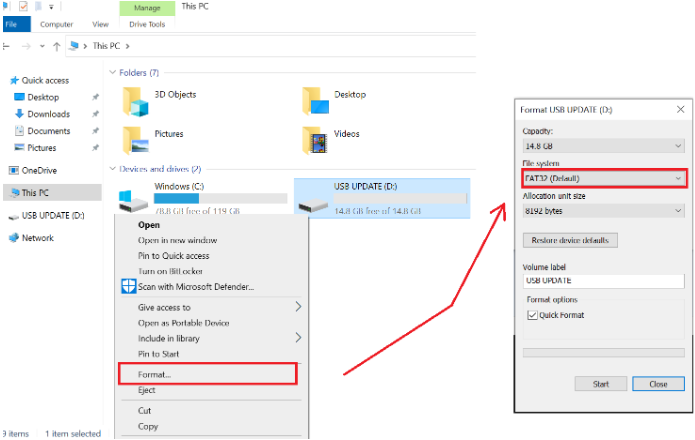The width and height of the screenshot is (695, 440).
Task: Select This PC in navigation pane
Action: coord(36,193)
